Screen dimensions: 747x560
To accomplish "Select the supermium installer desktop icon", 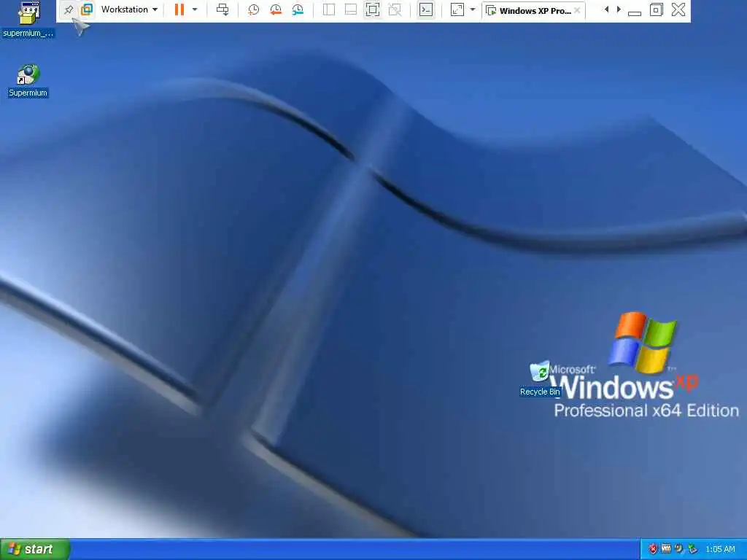I will [28, 20].
